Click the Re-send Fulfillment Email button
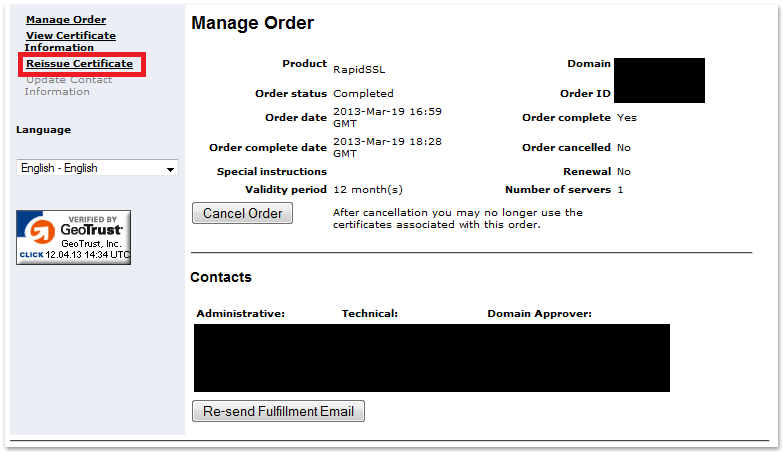 click(278, 411)
